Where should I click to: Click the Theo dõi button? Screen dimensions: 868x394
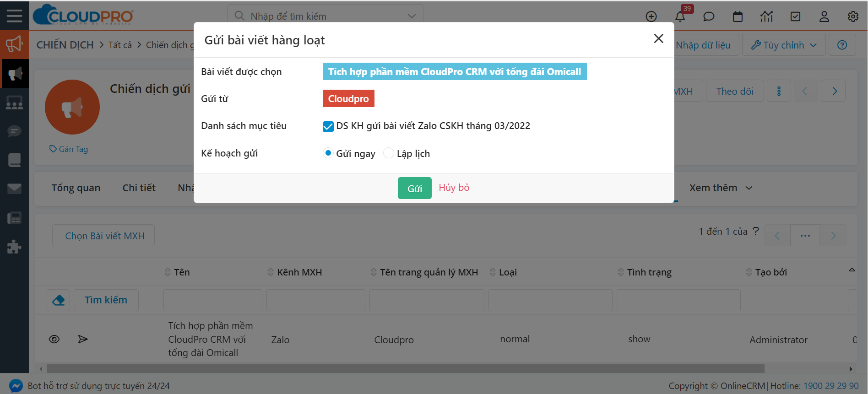(735, 91)
